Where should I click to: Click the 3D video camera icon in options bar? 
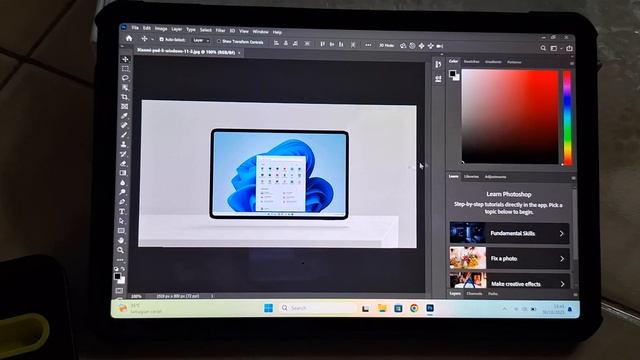[440, 46]
